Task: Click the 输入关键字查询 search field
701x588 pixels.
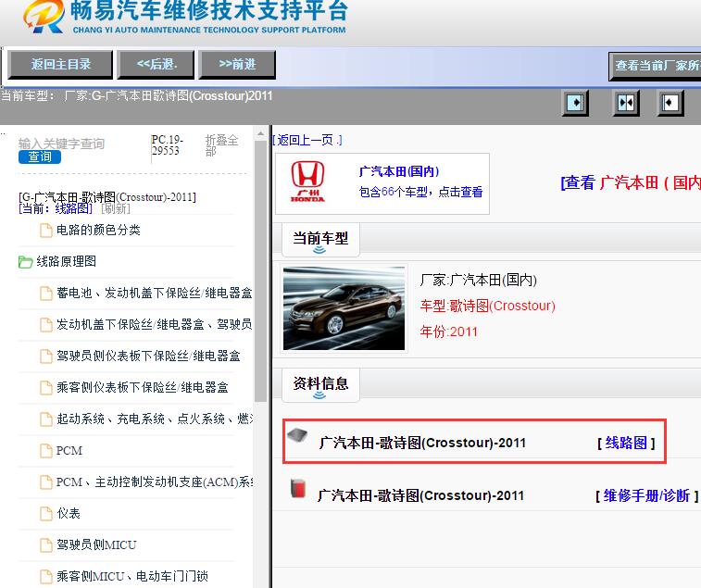Action: pyautogui.click(x=62, y=144)
